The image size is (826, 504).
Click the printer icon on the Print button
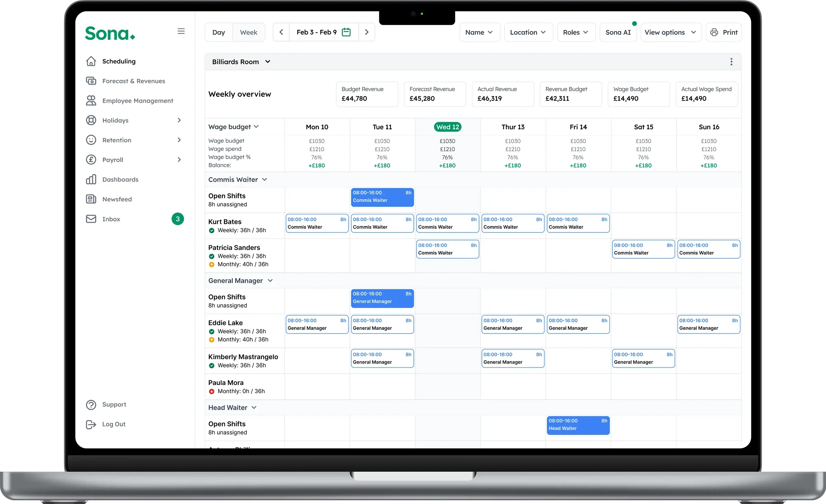pyautogui.click(x=714, y=32)
